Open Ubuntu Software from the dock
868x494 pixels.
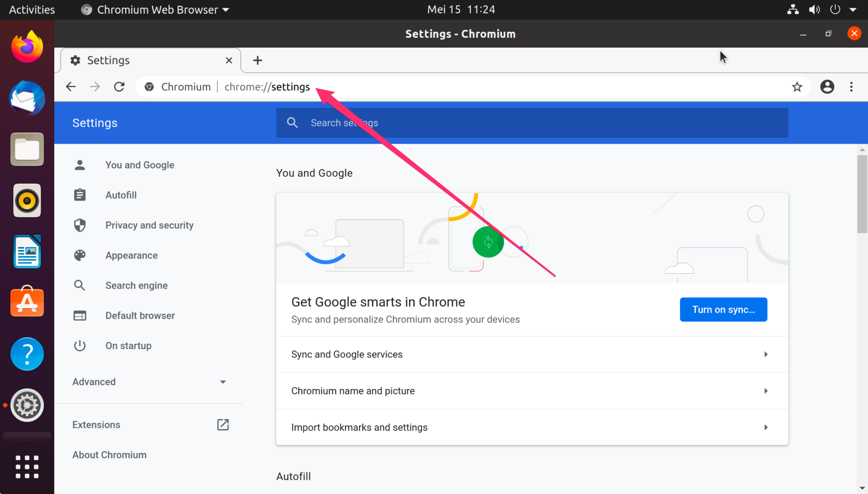[27, 301]
